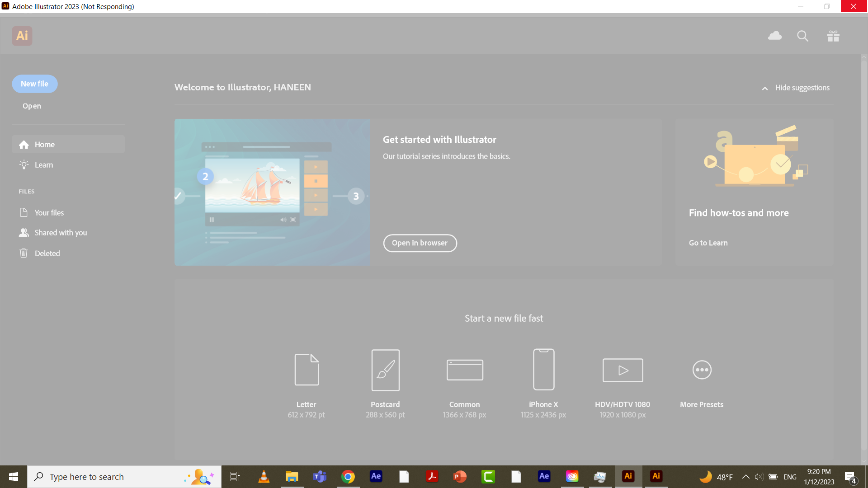The width and height of the screenshot is (868, 488).
Task: Open the What's New gift icon
Action: pos(833,36)
